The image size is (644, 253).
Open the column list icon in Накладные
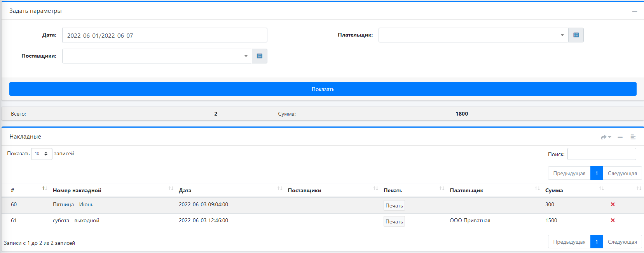click(633, 137)
